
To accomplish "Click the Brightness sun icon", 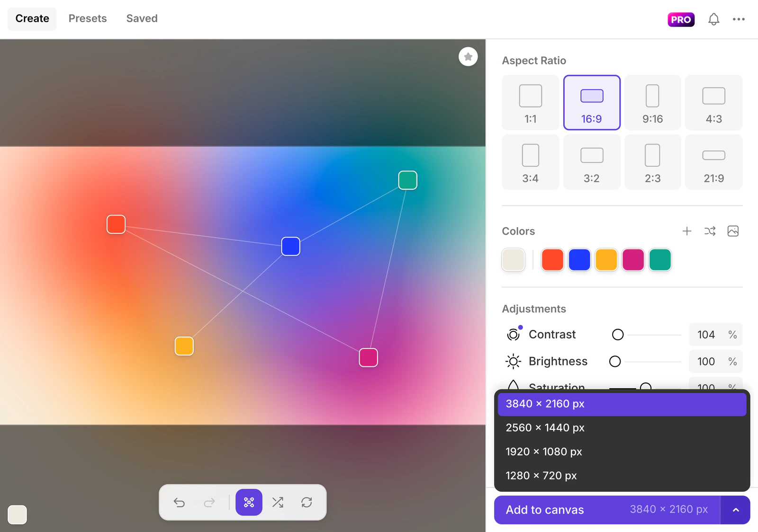I will tap(513, 361).
